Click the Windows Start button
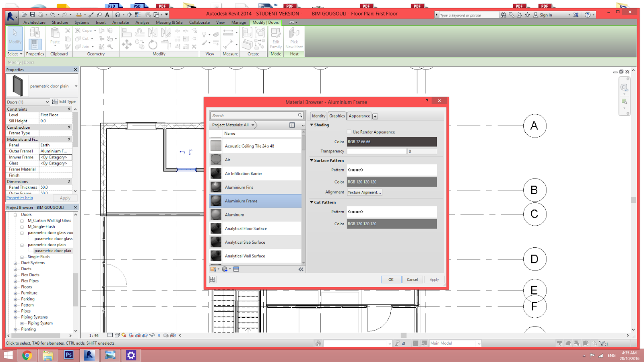This screenshot has height=362, width=644. click(x=8, y=355)
